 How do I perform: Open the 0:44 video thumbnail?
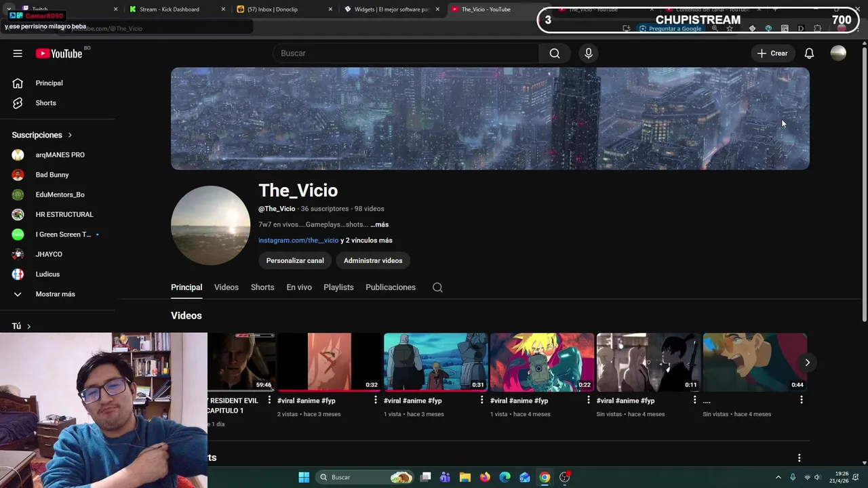point(755,362)
